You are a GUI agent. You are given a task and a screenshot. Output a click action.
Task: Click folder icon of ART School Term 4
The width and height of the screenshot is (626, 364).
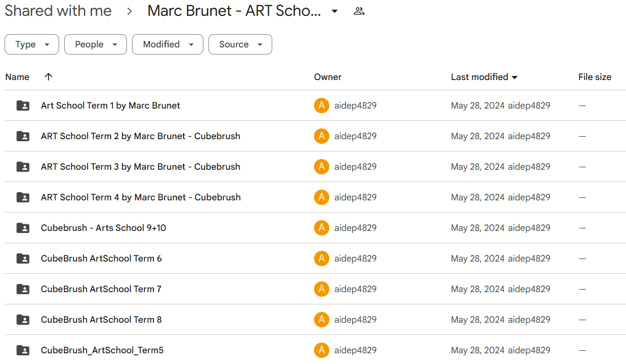point(23,197)
